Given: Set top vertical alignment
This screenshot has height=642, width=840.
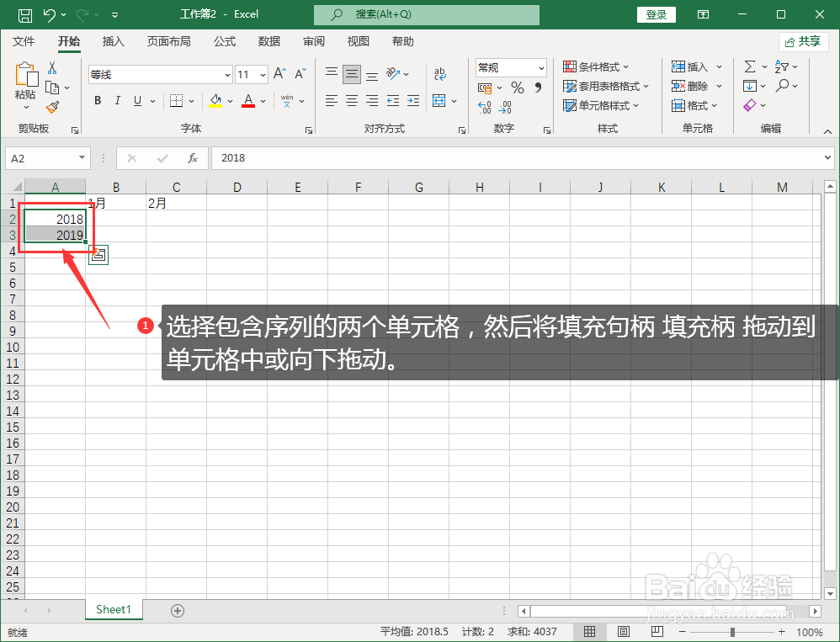Looking at the screenshot, I should (332, 74).
